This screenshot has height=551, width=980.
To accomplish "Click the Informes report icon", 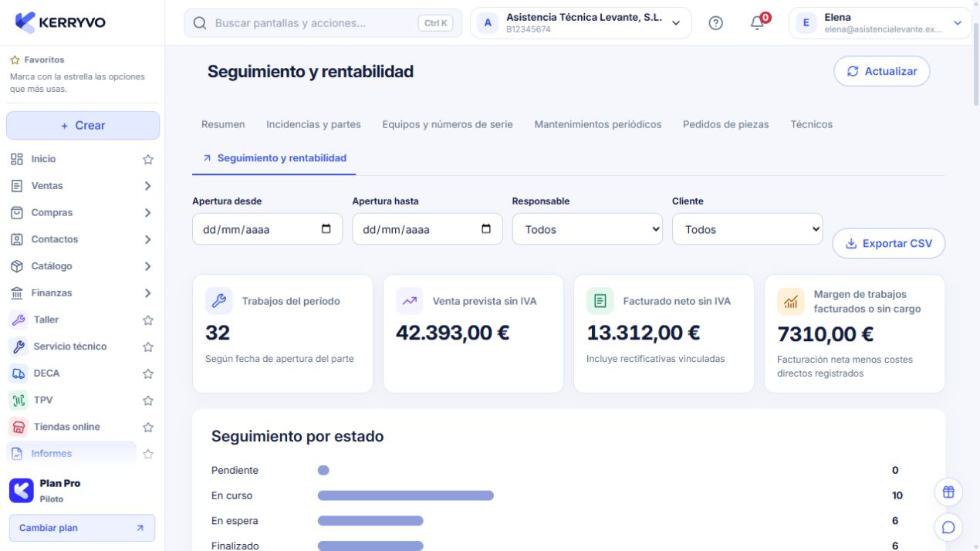I will [17, 454].
